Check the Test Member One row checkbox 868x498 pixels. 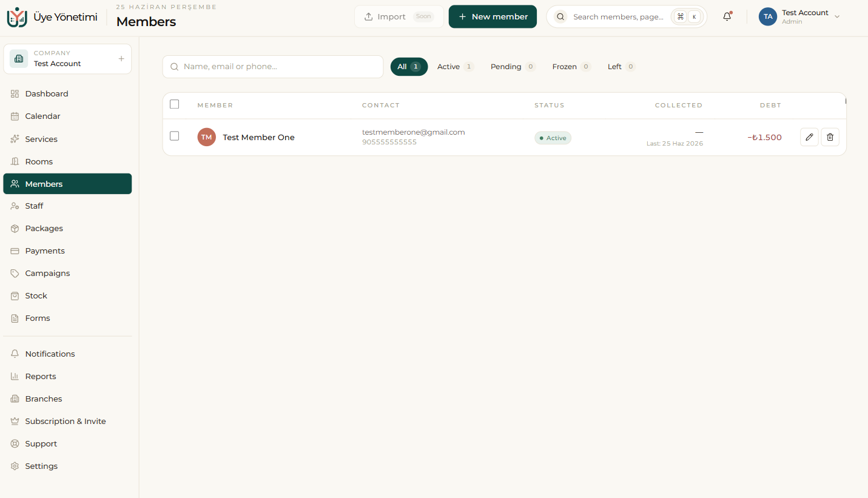coord(175,136)
